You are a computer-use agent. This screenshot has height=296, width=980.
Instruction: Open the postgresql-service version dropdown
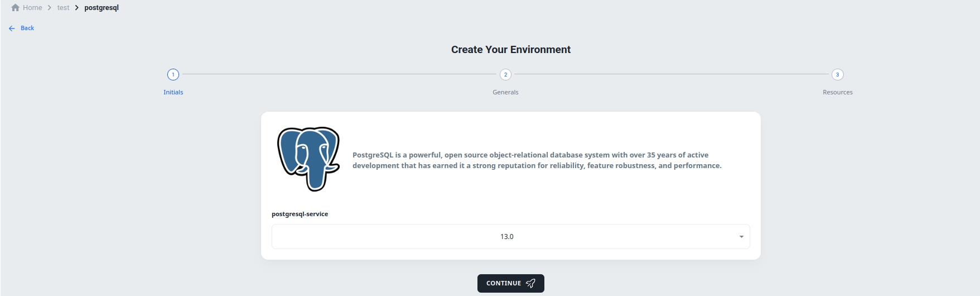[510, 237]
